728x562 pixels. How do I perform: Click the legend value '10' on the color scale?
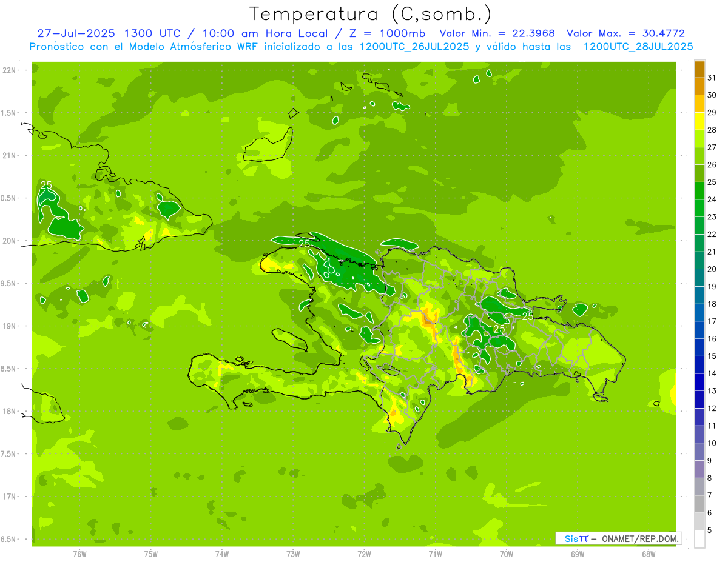[712, 443]
